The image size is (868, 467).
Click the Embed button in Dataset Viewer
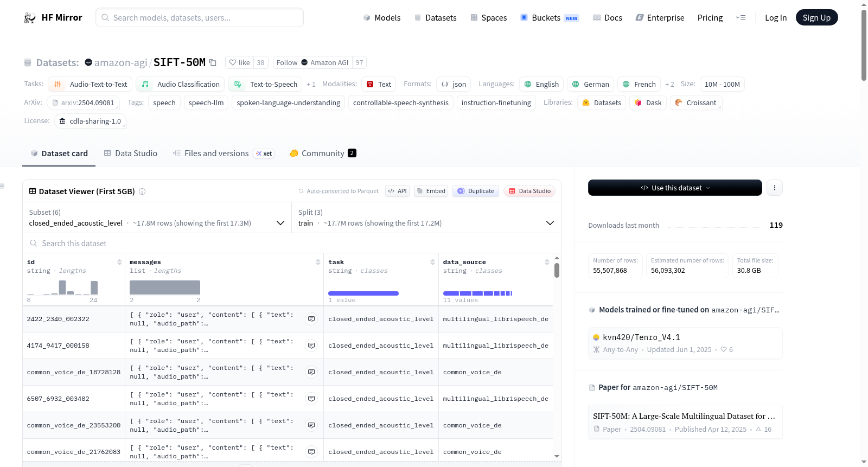point(431,191)
